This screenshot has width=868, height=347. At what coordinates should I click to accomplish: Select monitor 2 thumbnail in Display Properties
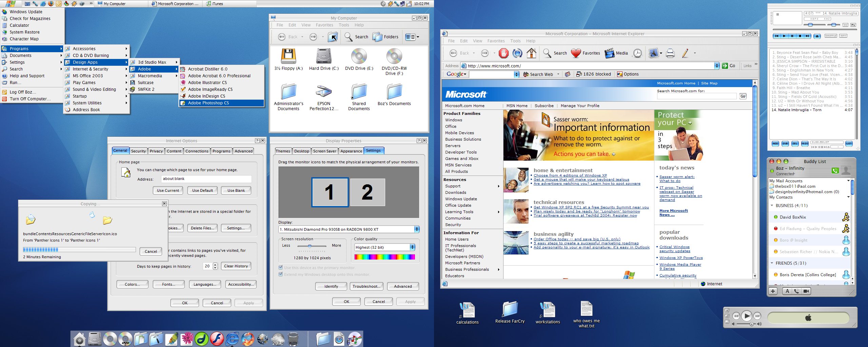coord(368,192)
